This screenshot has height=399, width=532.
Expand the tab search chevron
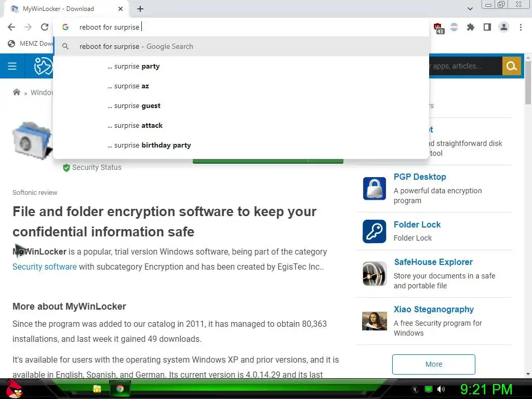pos(470,9)
